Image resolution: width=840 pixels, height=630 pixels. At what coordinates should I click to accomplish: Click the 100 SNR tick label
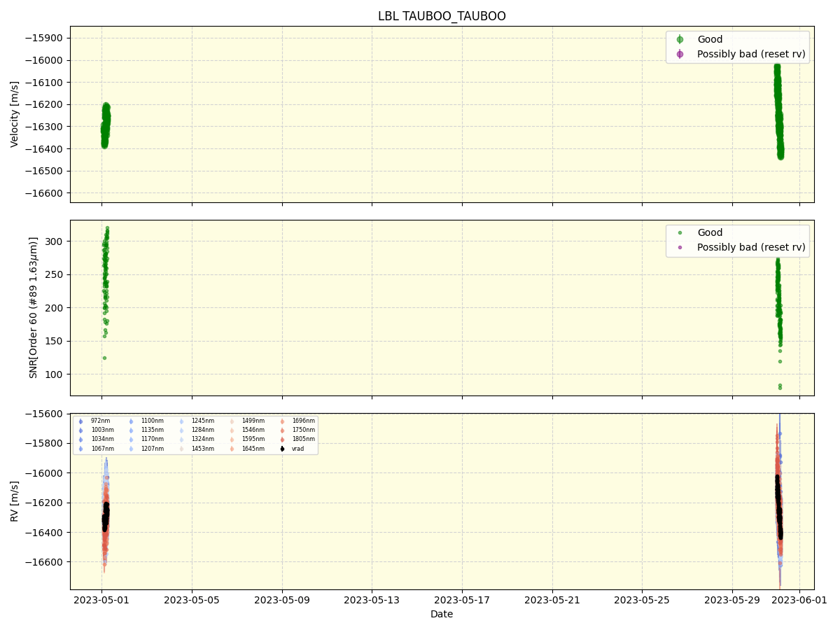pos(55,374)
